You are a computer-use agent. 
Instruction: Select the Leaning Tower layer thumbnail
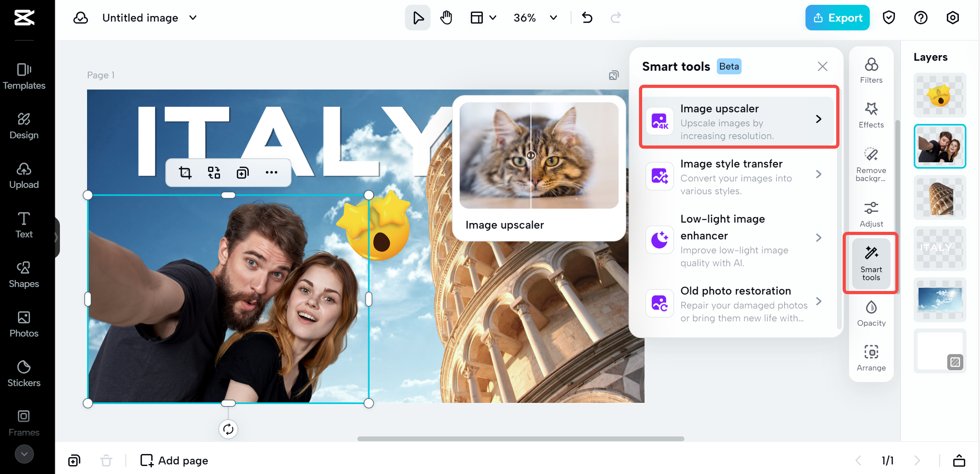tap(940, 197)
